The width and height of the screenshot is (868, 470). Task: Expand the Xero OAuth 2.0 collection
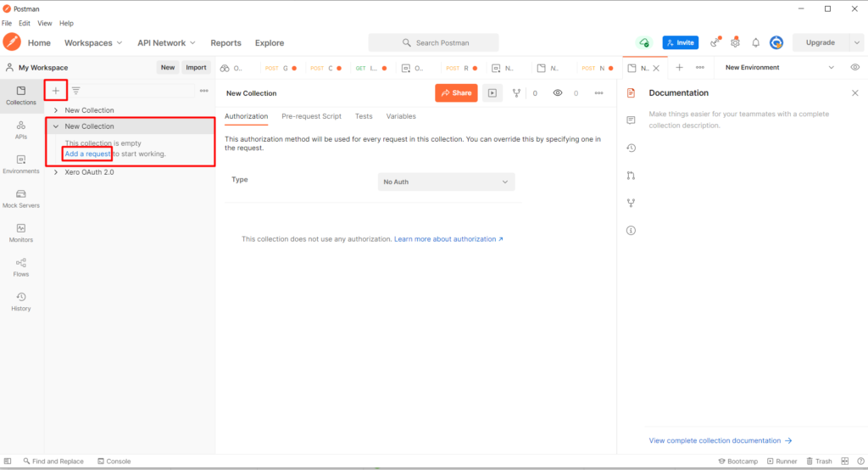point(56,172)
